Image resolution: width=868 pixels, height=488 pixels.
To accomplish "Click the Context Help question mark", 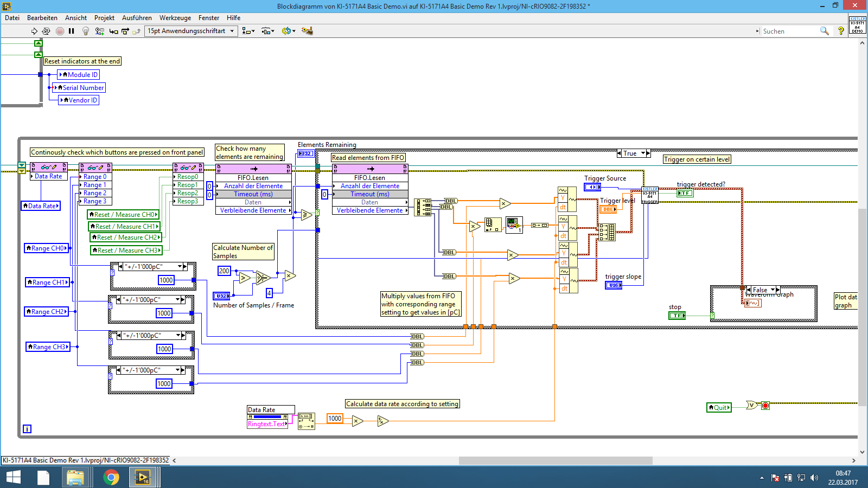I will point(841,31).
